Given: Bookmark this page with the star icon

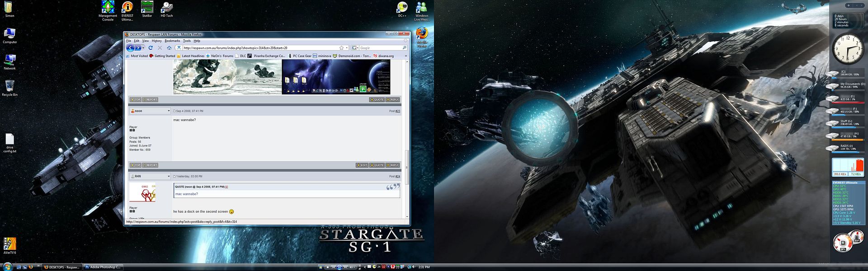Looking at the screenshot, I should pos(342,48).
